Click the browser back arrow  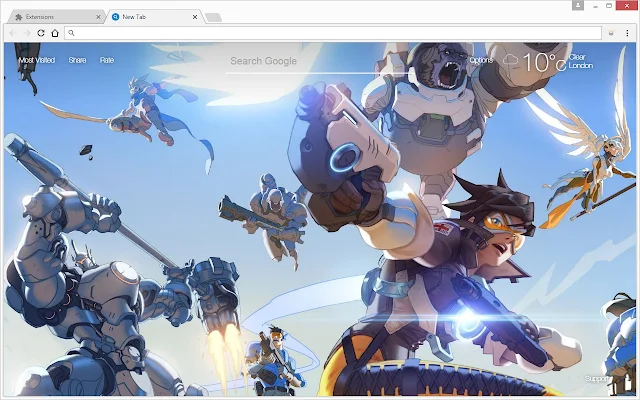pyautogui.click(x=13, y=33)
